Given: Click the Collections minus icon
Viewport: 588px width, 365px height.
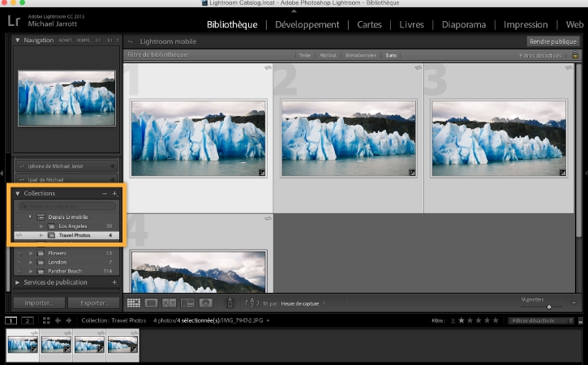Looking at the screenshot, I should [105, 194].
